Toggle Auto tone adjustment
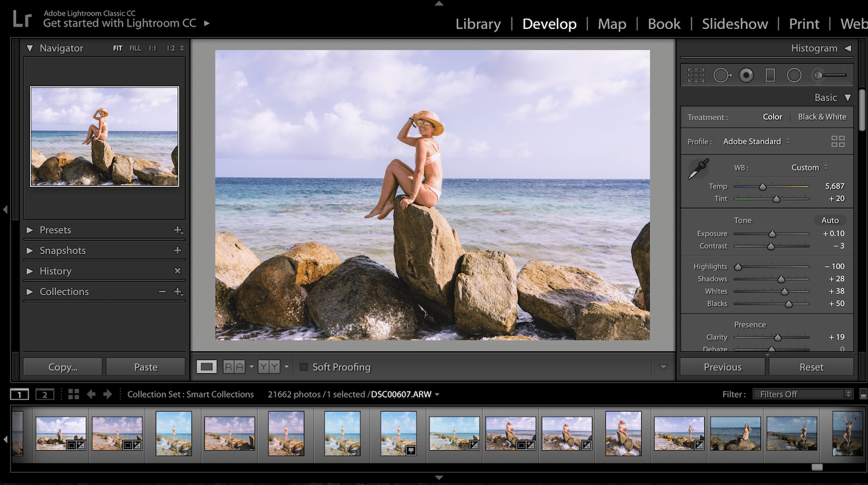The image size is (868, 485). 830,220
